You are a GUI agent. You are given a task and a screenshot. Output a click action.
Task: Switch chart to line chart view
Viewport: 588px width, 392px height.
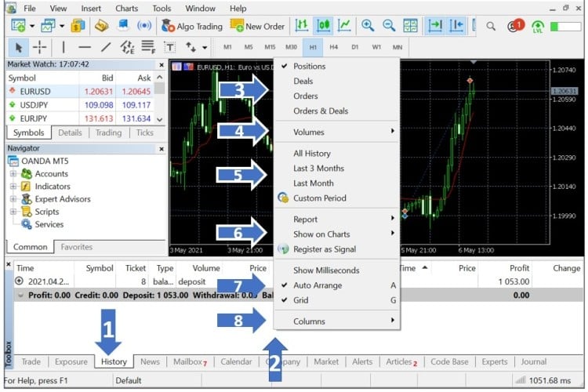click(x=344, y=26)
